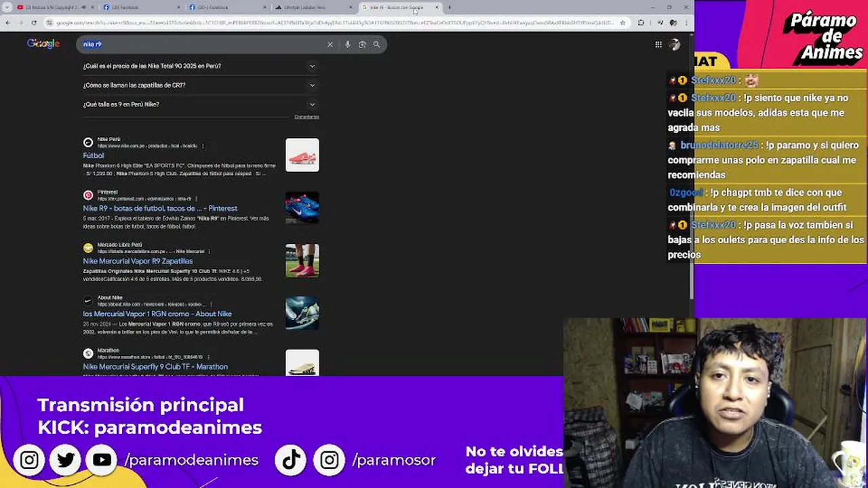Open red Nike boot thumbnail from Nike Perú
This screenshot has width=868, height=488.
(x=302, y=155)
